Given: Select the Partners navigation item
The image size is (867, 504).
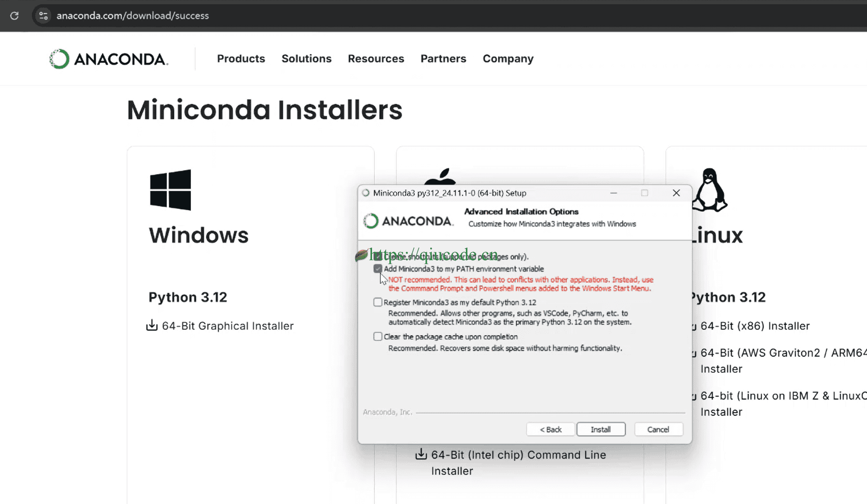Looking at the screenshot, I should pos(443,59).
